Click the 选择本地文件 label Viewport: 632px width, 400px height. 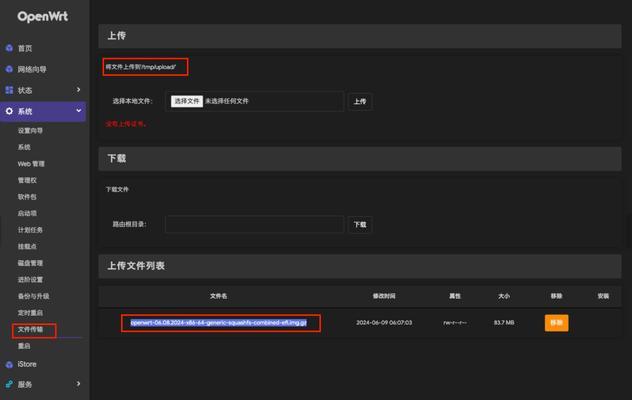pyautogui.click(x=133, y=101)
